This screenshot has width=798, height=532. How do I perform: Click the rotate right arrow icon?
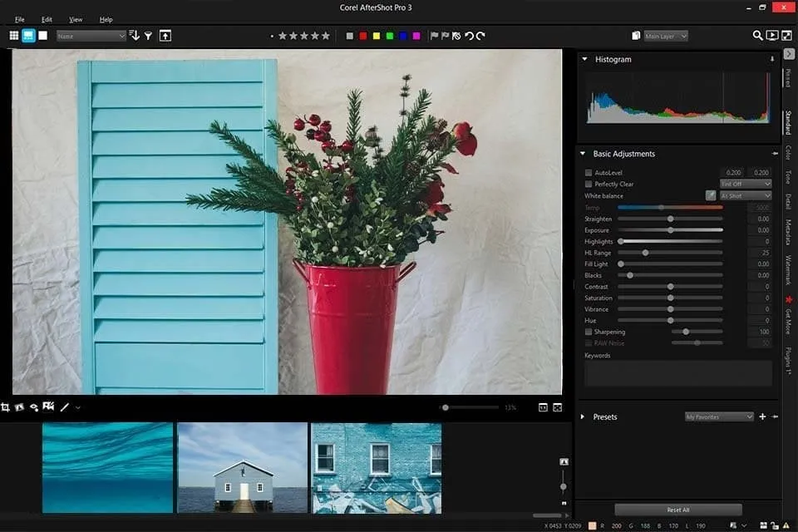point(480,36)
